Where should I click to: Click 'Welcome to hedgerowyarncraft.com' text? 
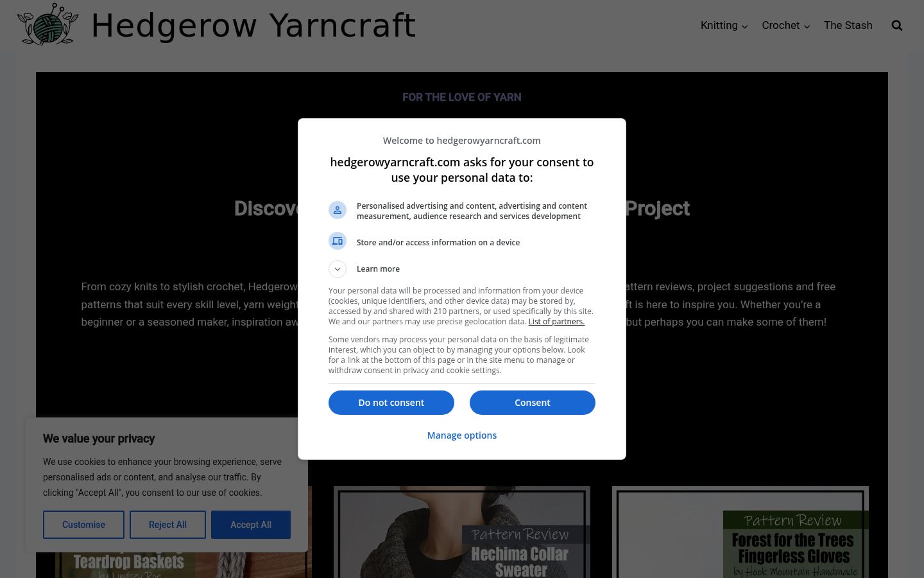(462, 141)
